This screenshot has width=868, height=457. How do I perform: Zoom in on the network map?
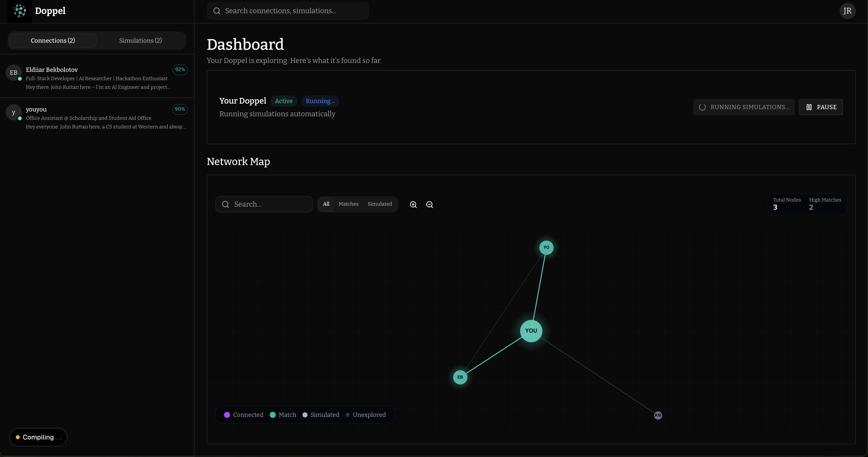[x=413, y=204]
